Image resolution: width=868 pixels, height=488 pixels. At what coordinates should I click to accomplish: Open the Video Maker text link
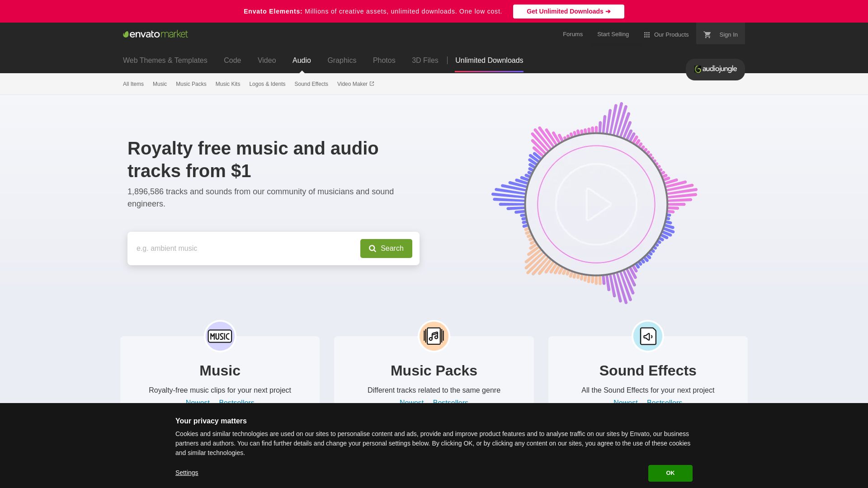click(352, 84)
